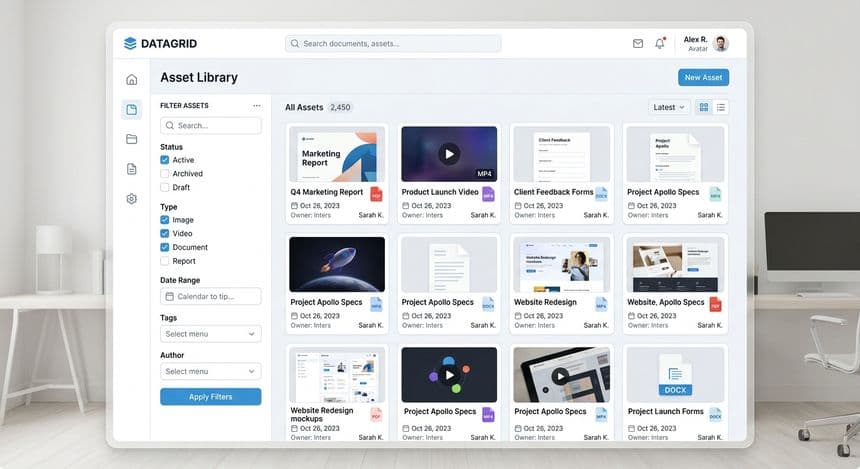Open the Home icon in sidebar

coord(132,80)
